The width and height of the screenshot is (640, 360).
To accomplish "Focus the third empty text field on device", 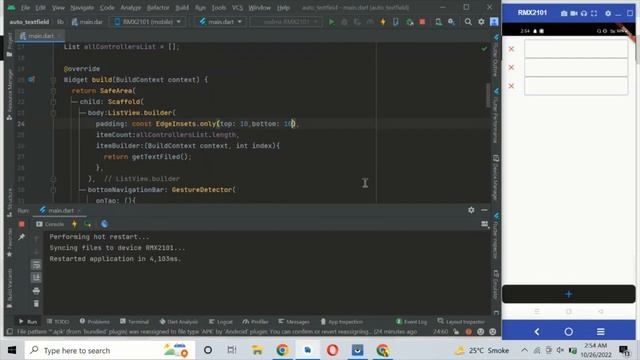I will pyautogui.click(x=576, y=86).
